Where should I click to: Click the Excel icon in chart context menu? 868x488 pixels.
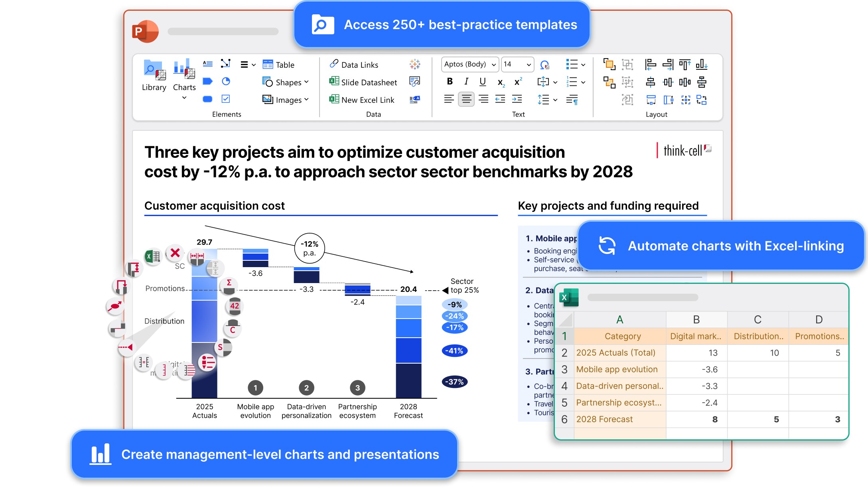[x=153, y=256]
